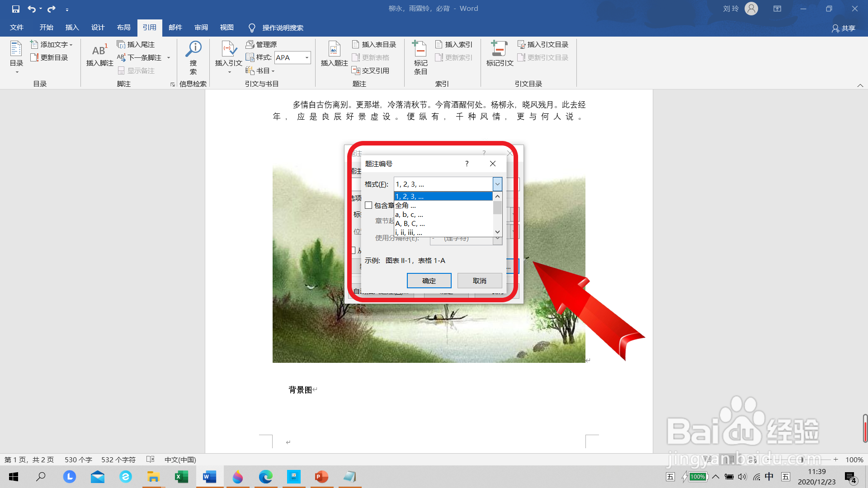This screenshot has width=868, height=488.
Task: Switch to the 视图 view tab
Action: [x=226, y=28]
